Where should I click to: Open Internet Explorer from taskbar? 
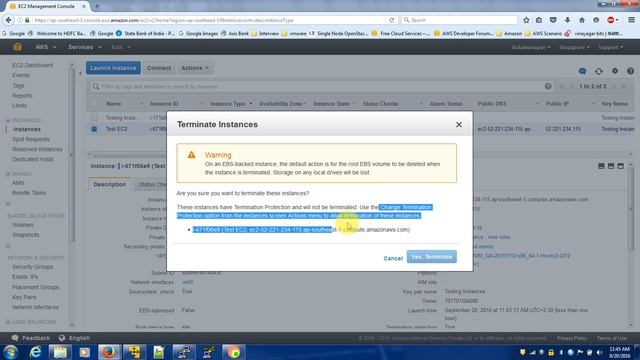[x=36, y=352]
